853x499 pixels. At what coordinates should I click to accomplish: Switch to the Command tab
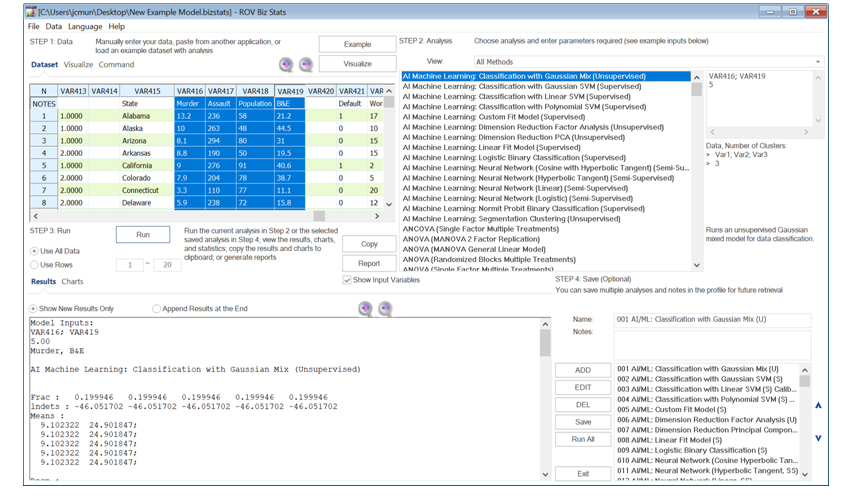pyautogui.click(x=116, y=64)
